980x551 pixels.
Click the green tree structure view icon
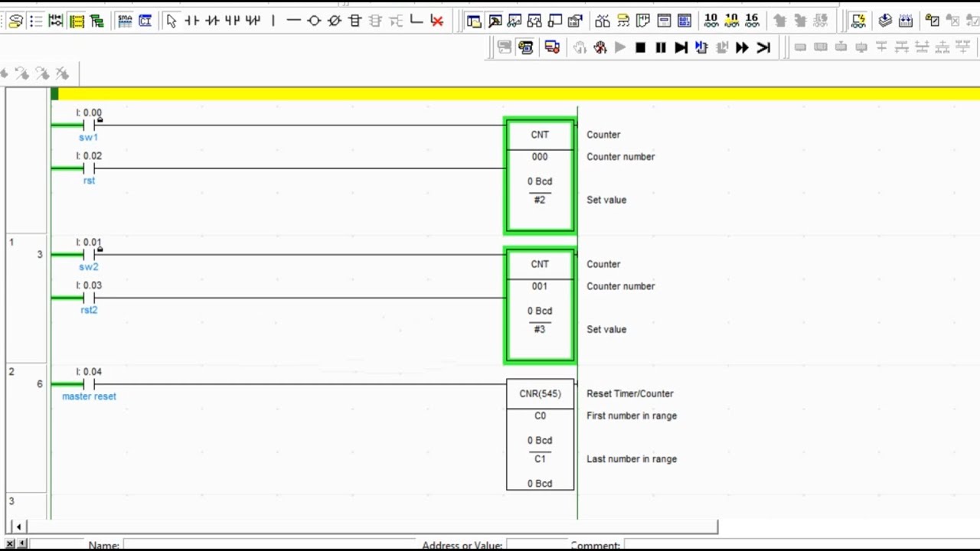[96, 21]
